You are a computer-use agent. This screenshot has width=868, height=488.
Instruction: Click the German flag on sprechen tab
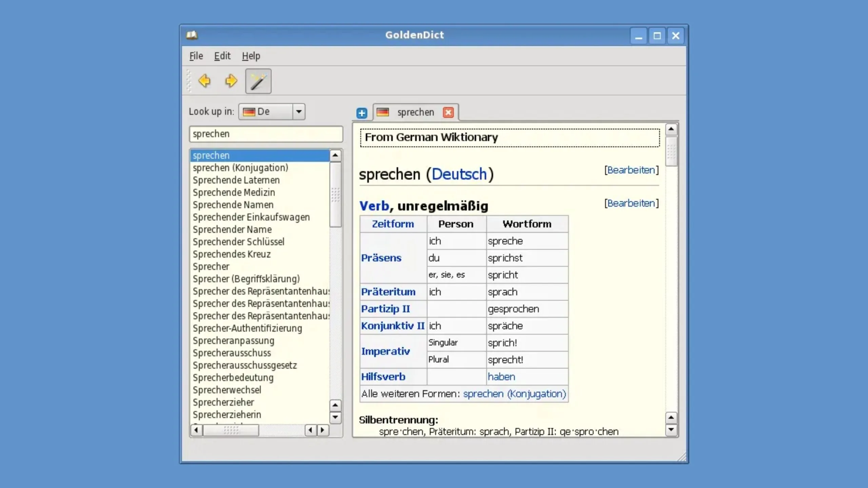[383, 112]
